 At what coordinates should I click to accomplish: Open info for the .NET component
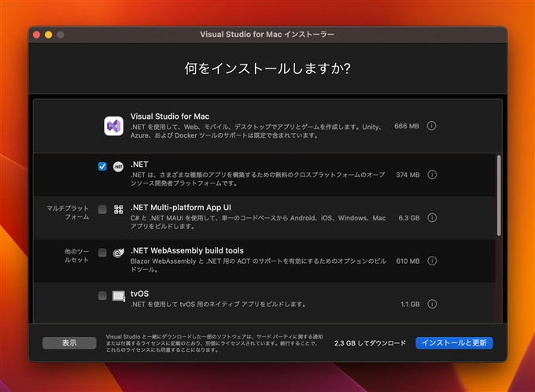(432, 175)
